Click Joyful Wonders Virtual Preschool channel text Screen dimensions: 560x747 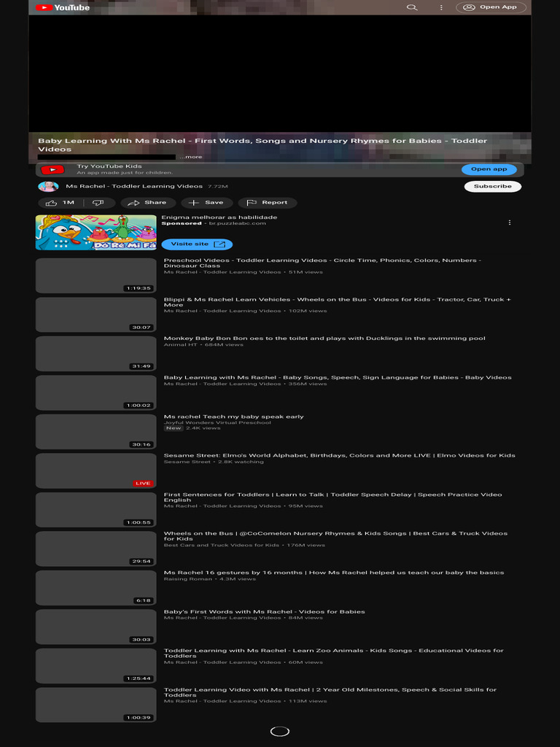click(x=217, y=422)
